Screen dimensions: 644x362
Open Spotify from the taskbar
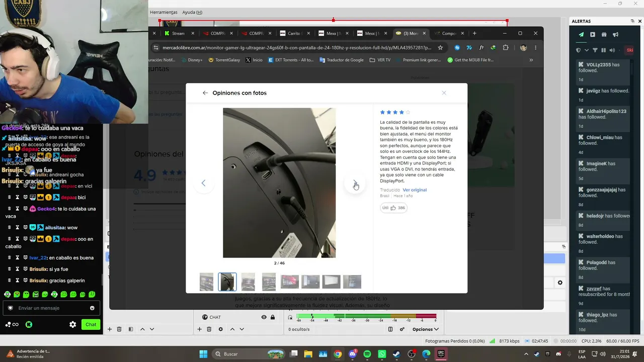(x=367, y=354)
